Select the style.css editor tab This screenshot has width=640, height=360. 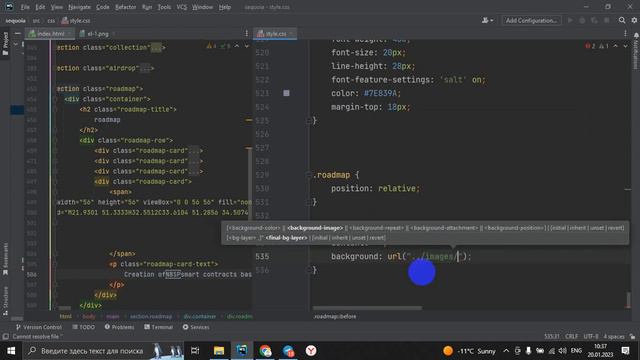[275, 33]
